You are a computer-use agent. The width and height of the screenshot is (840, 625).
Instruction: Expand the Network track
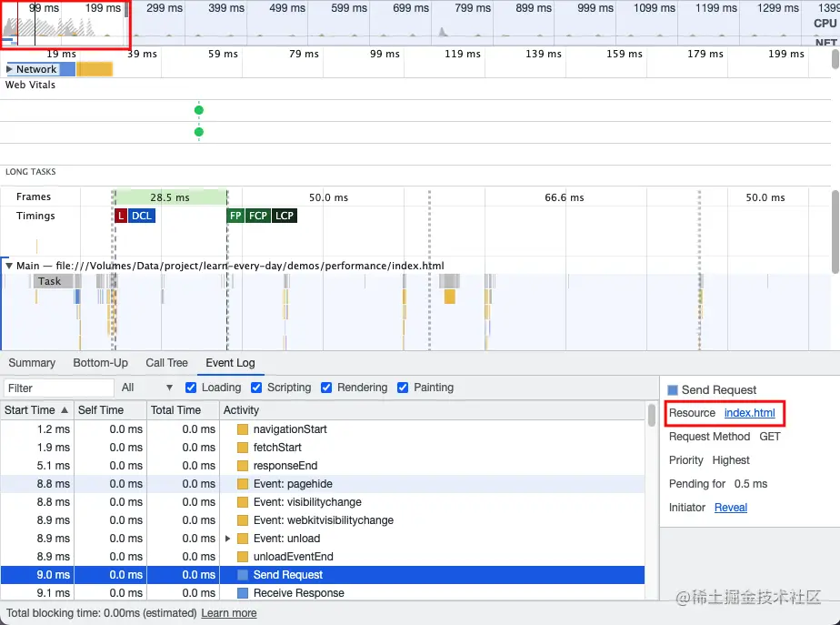coord(9,69)
